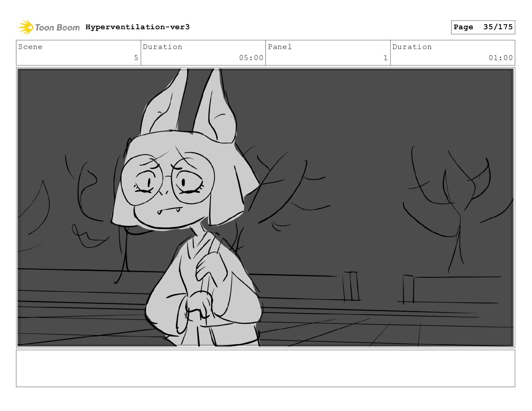Click the Panel label cell
This screenshot has height=411, width=532.
coord(328,53)
